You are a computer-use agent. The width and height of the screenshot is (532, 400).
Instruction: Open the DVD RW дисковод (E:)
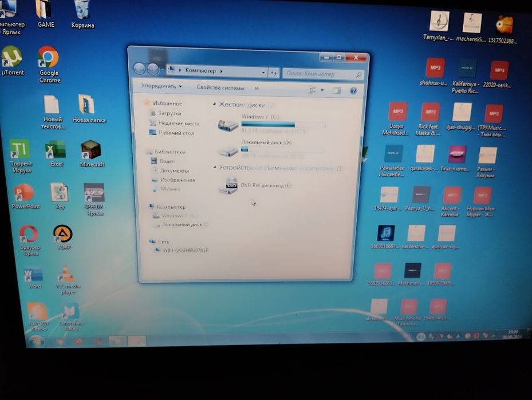point(254,186)
